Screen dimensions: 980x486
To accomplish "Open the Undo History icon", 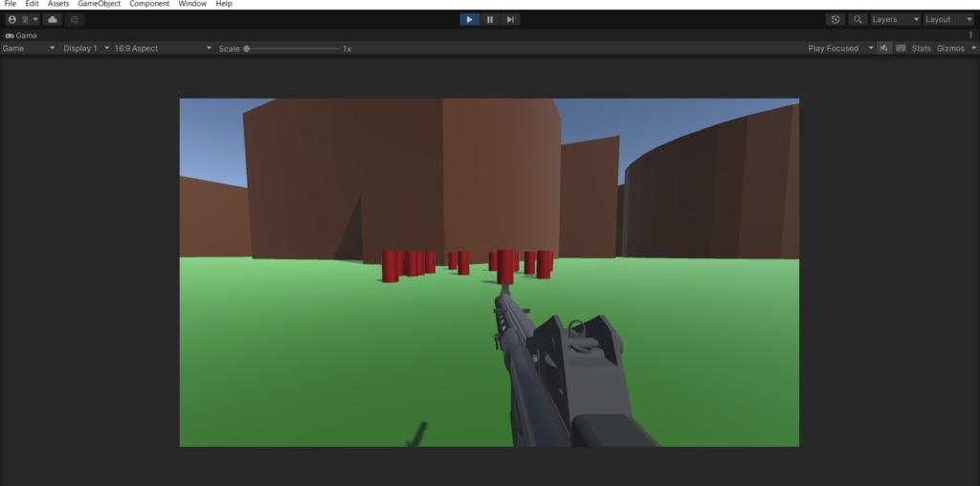I will 835,19.
